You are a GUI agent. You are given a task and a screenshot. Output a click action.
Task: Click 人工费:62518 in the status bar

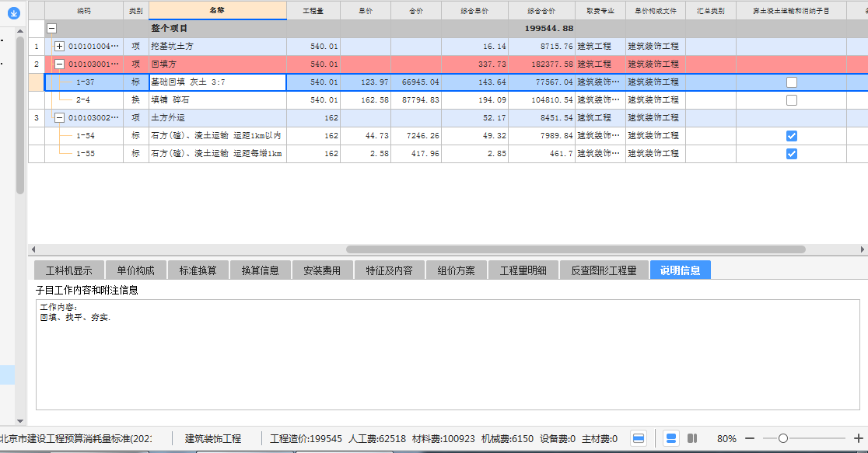[x=377, y=438]
